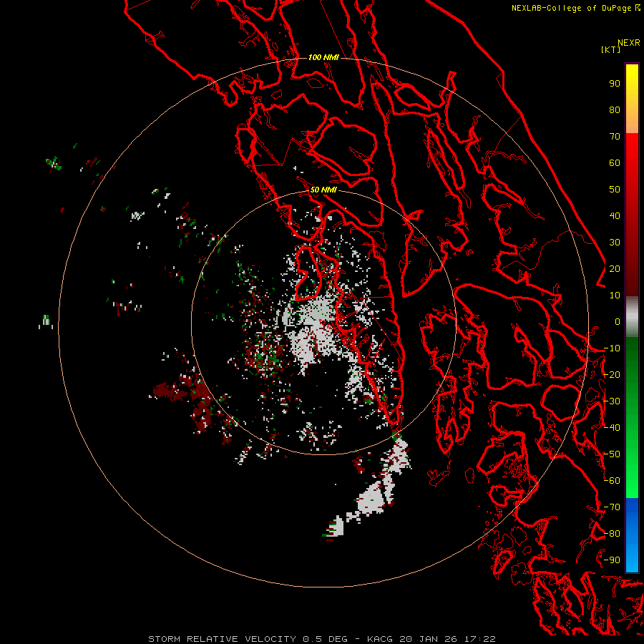Click the NEXR label above the color scale
This screenshot has width=644, height=644.
pyautogui.click(x=628, y=43)
